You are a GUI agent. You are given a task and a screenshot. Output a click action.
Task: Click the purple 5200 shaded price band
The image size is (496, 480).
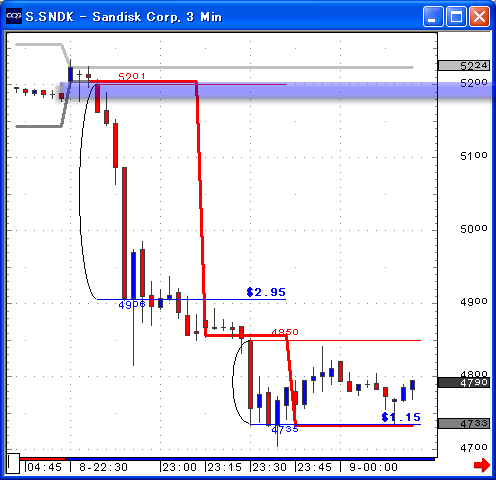248,90
